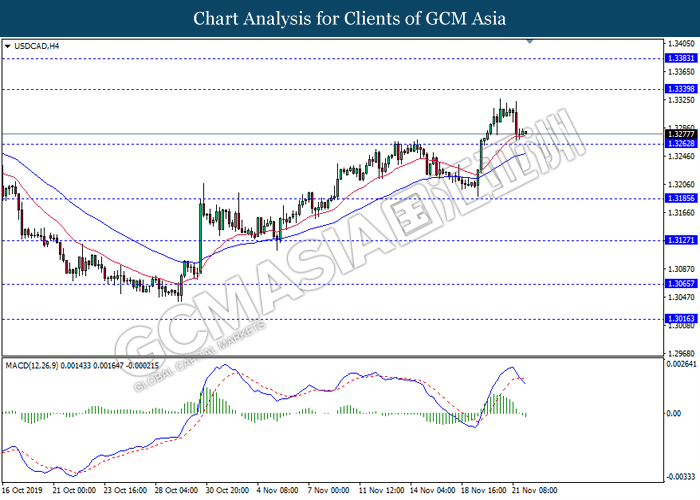Click the 16 Oct 2019 date label
Viewport: 700px width, 500px height.
point(22,490)
